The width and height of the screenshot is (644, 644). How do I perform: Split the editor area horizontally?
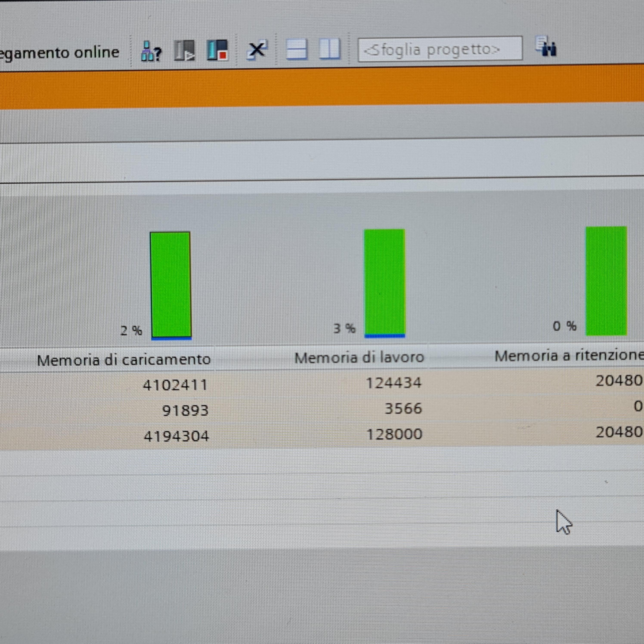click(x=297, y=49)
